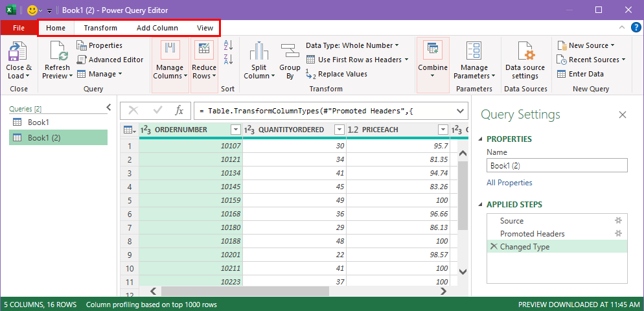Launch the Advanced Editor
The image size is (644, 311).
[110, 60]
